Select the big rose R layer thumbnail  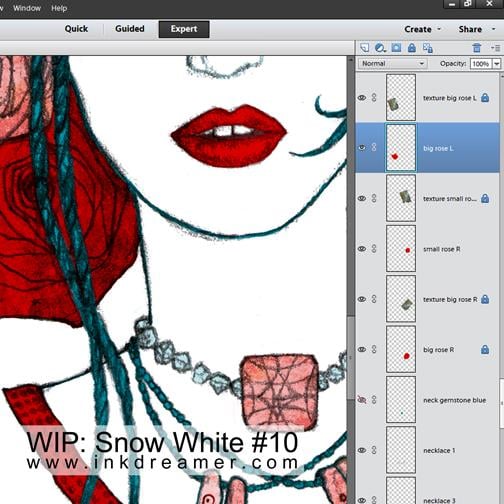[x=401, y=349]
